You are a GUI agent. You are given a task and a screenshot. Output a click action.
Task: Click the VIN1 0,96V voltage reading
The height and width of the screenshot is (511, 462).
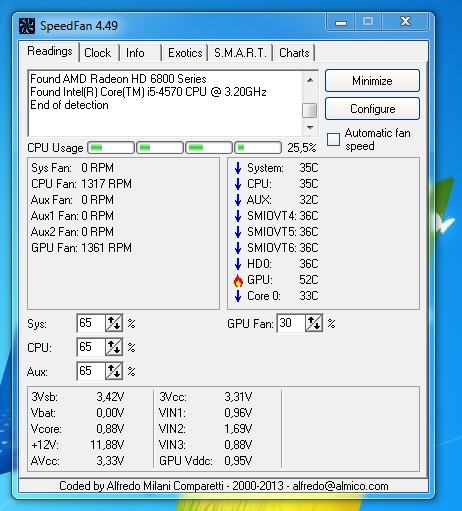(x=205, y=413)
